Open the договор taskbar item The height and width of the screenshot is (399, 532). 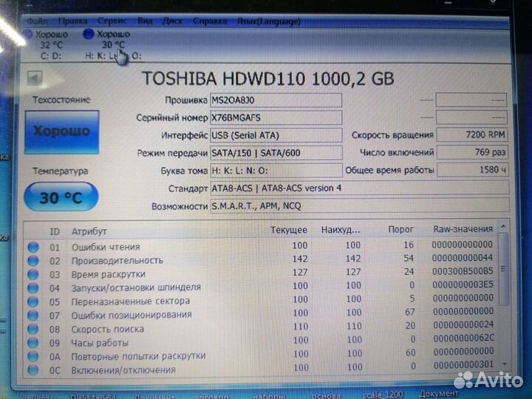point(212,396)
